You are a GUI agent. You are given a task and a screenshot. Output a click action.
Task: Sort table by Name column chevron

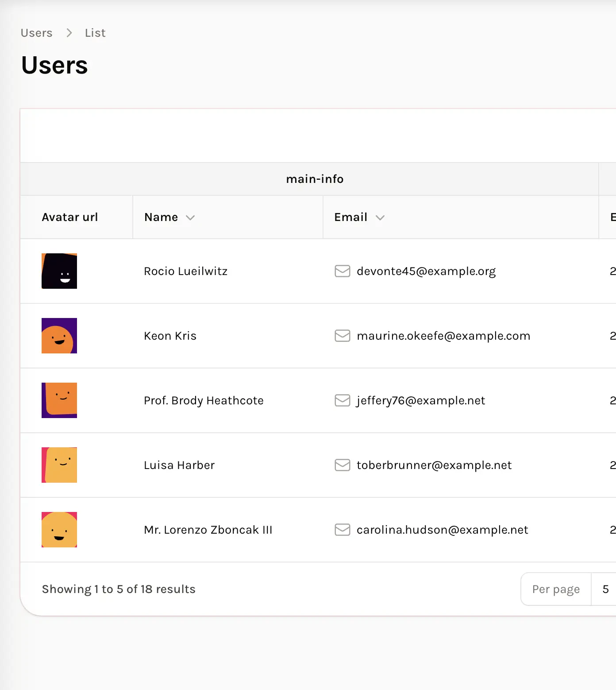pyautogui.click(x=190, y=217)
